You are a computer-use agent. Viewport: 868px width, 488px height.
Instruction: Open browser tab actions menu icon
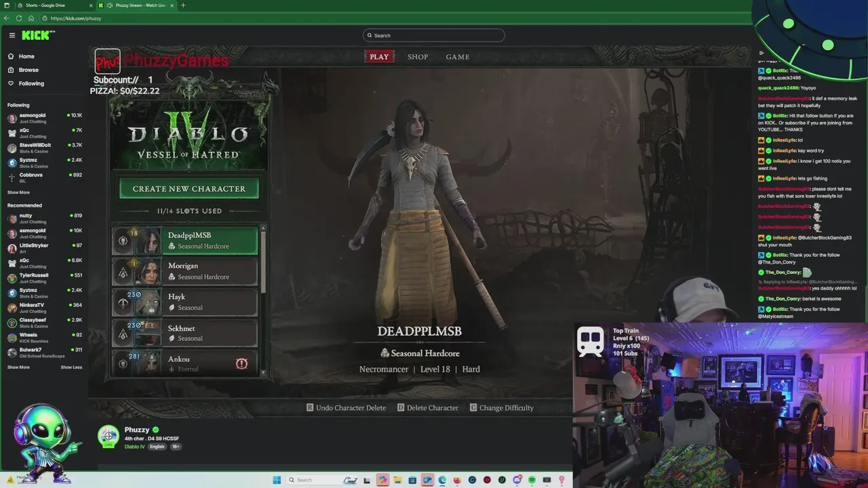pos(7,5)
